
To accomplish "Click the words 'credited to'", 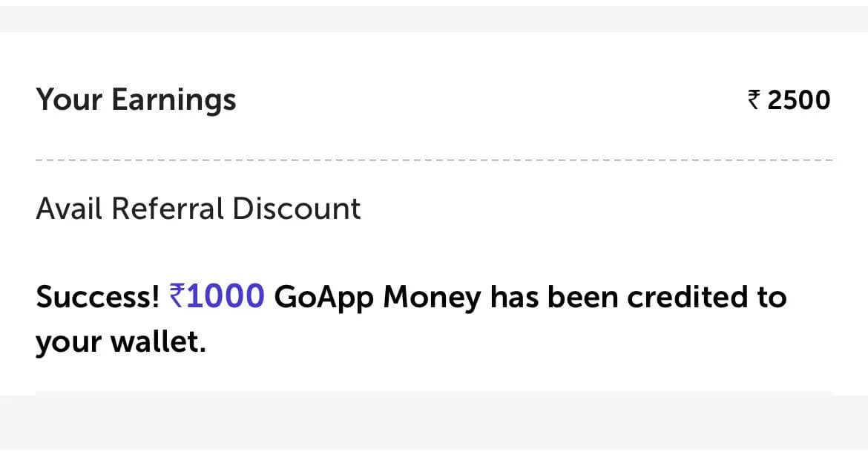I will pyautogui.click(x=706, y=297).
